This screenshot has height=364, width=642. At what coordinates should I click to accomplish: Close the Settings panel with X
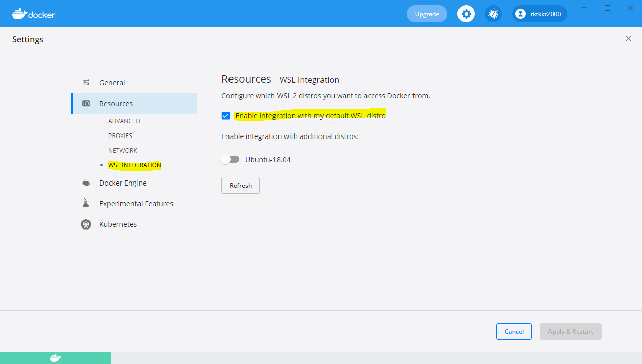tap(628, 39)
